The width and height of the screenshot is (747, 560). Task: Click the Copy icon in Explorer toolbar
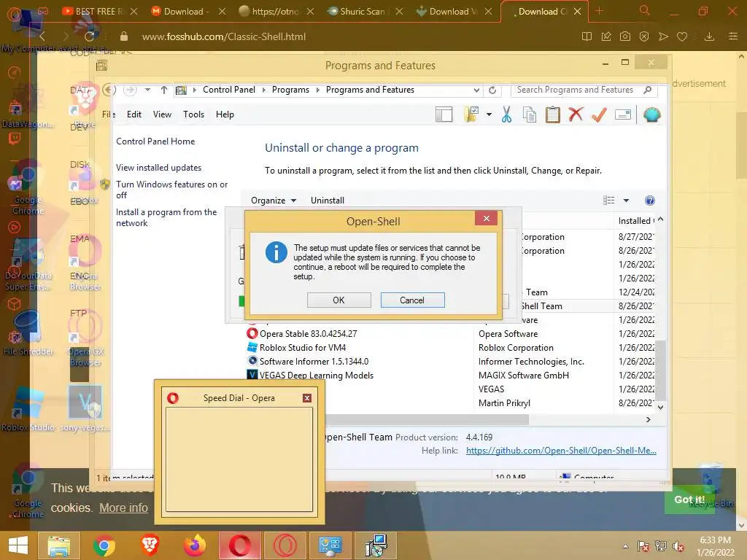[x=530, y=114]
